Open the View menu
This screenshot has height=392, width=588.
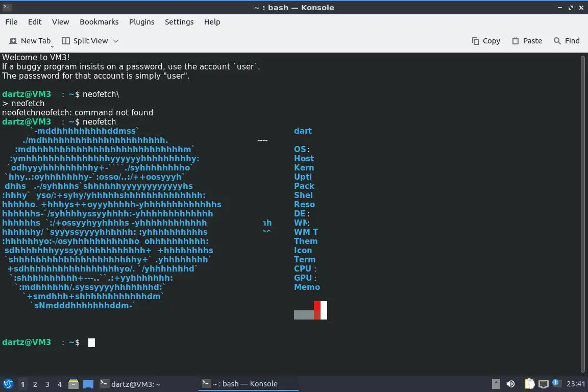[x=60, y=22]
